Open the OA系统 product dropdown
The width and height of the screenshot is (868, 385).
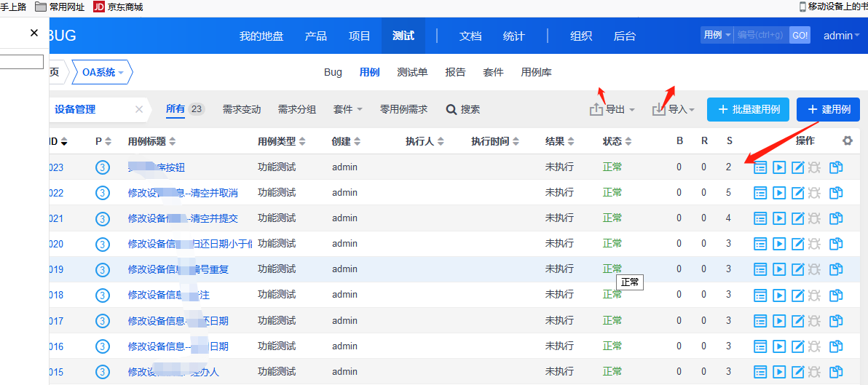(x=103, y=72)
